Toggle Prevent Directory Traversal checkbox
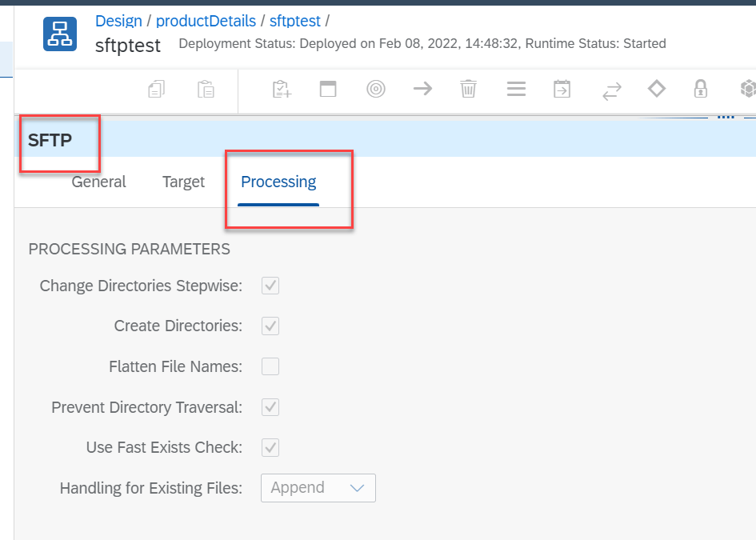This screenshot has height=540, width=756. click(270, 407)
